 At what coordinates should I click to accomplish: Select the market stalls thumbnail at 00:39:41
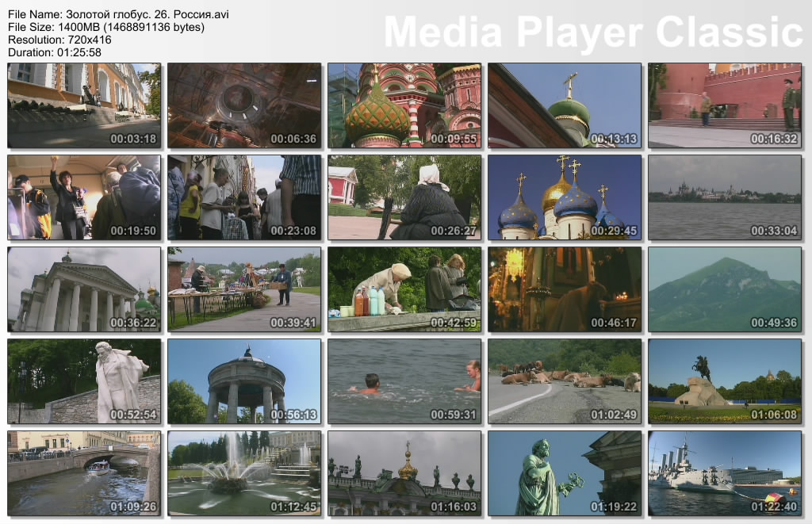pos(244,289)
